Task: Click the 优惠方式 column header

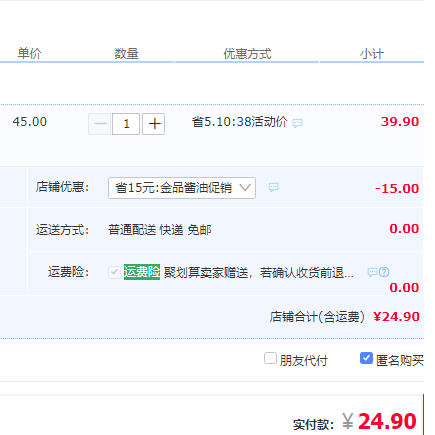Action: [x=247, y=54]
